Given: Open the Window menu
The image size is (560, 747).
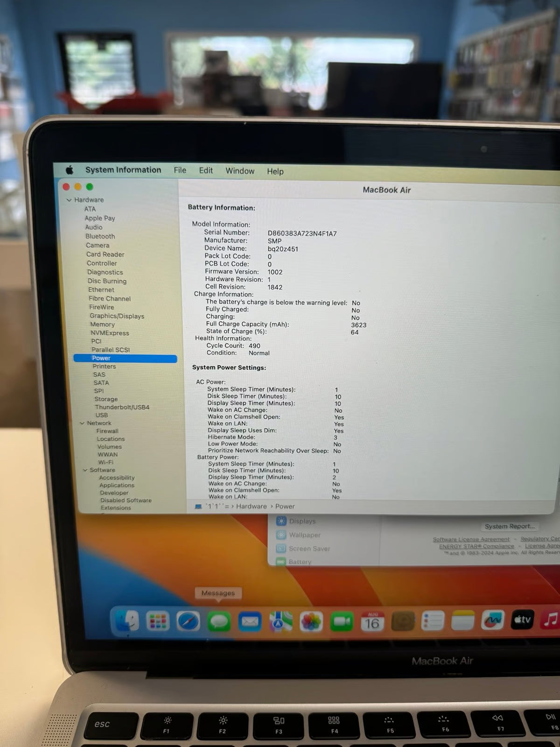Looking at the screenshot, I should click(240, 171).
